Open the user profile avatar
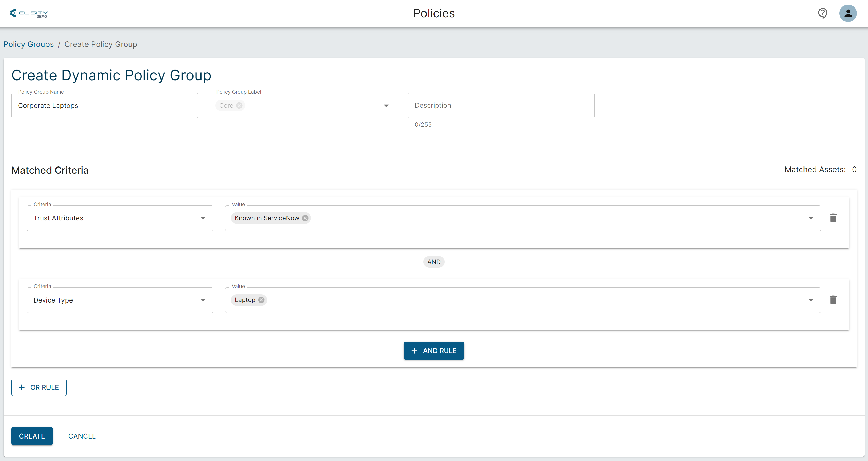868x461 pixels. [848, 13]
